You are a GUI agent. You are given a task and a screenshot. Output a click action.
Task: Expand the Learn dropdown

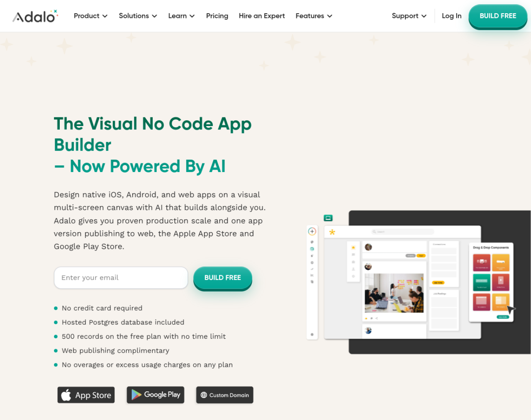point(182,16)
